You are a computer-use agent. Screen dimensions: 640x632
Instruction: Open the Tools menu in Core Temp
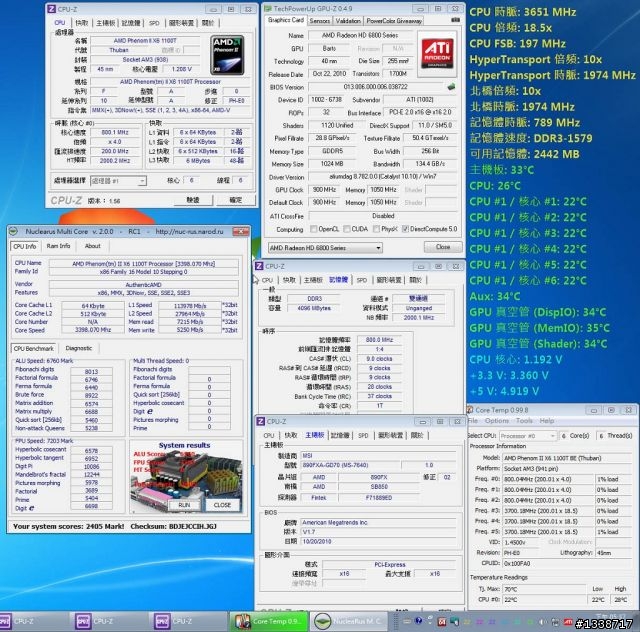[524, 421]
